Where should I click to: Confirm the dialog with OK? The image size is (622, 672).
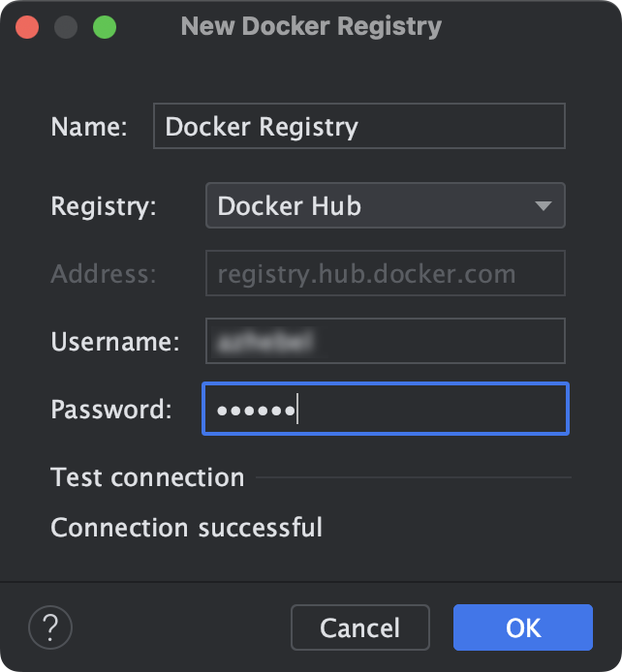523,627
